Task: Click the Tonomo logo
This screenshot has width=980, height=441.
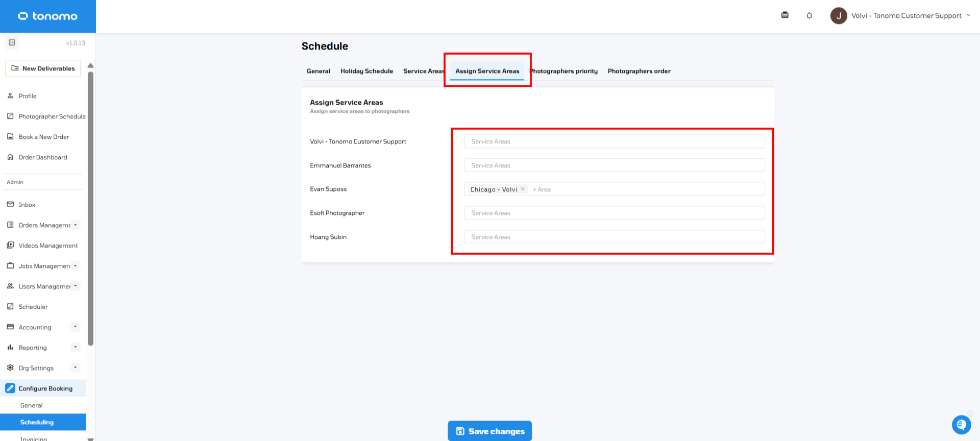Action: [x=47, y=16]
